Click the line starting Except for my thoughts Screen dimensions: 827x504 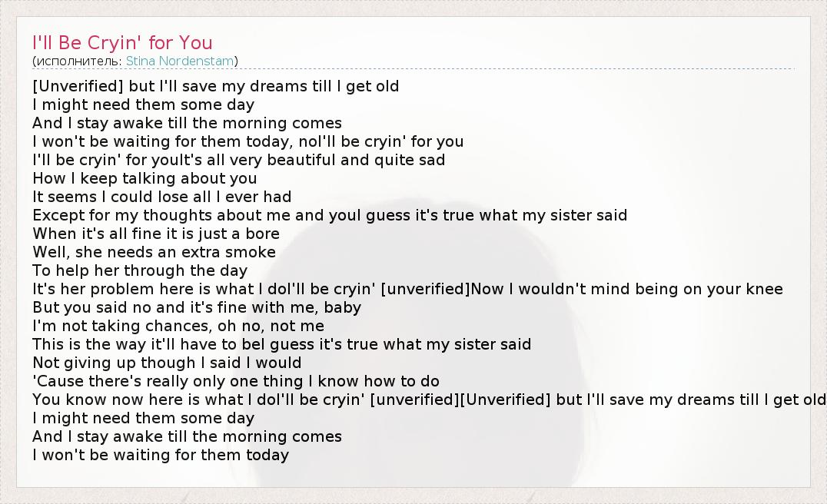point(330,215)
